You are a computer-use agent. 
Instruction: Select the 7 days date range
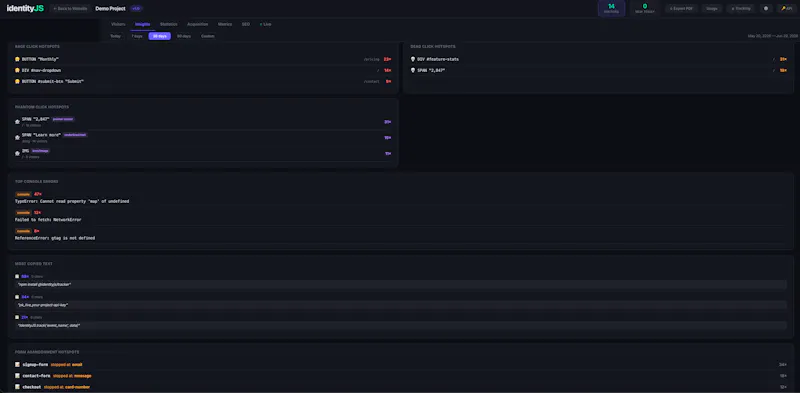click(137, 36)
